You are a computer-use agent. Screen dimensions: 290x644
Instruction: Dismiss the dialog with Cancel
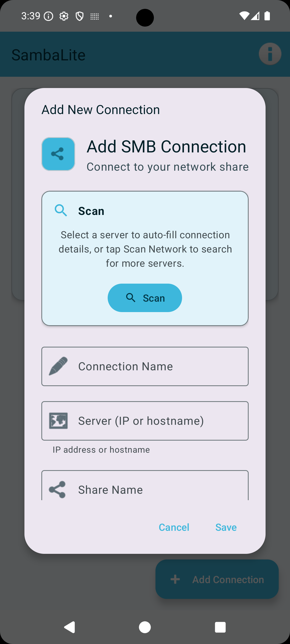click(x=174, y=527)
